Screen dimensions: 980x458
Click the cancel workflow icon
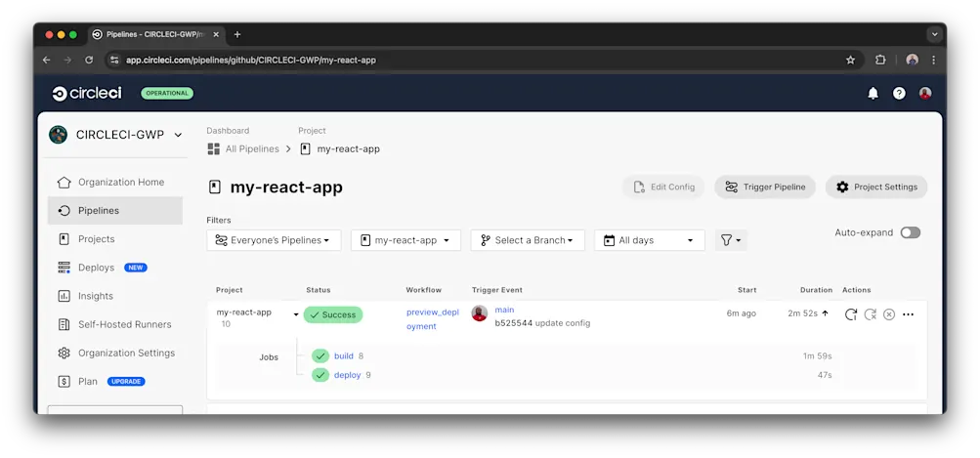(x=889, y=314)
